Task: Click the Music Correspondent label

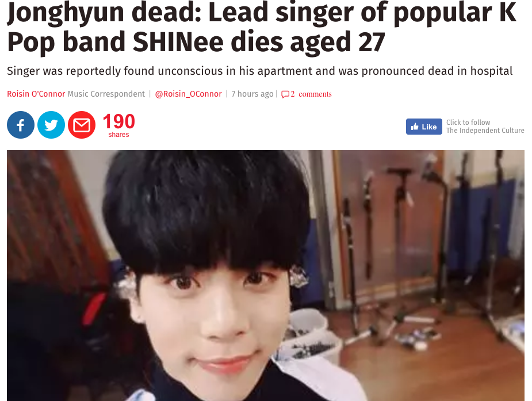Action: coord(106,94)
